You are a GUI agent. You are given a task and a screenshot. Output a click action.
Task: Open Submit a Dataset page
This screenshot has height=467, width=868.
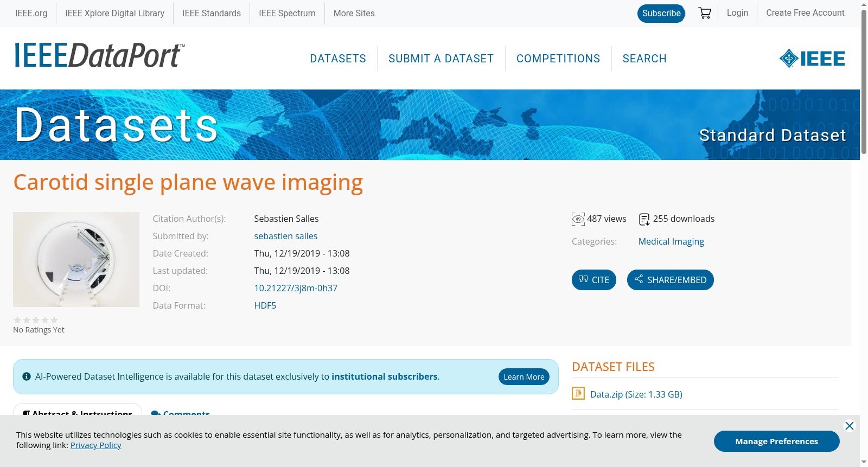coord(441,59)
